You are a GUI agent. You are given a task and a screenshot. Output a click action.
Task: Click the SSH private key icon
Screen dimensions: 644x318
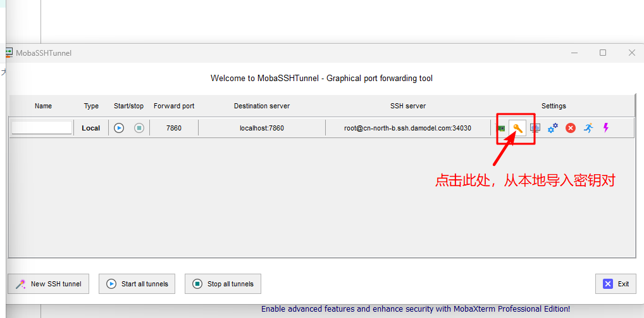pos(517,129)
